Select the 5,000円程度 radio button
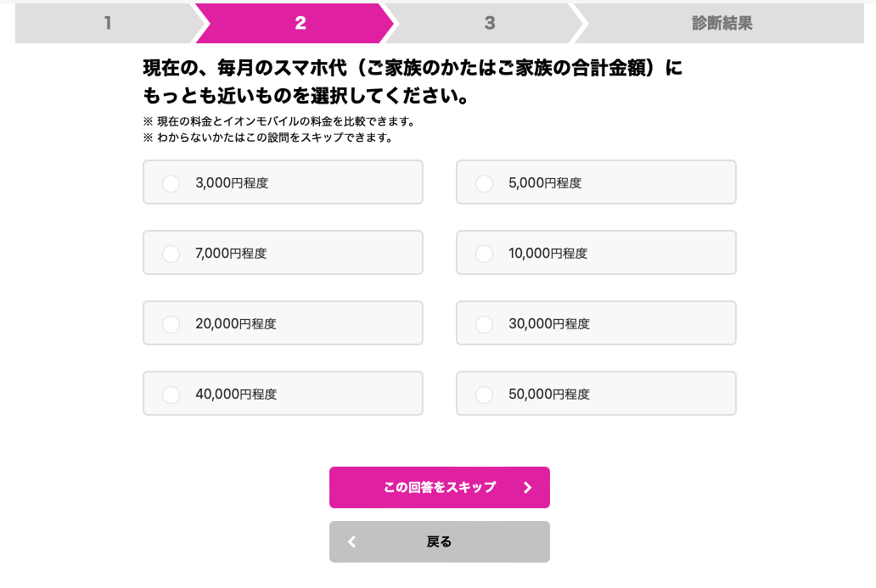Image resolution: width=876 pixels, height=588 pixels. click(x=484, y=183)
